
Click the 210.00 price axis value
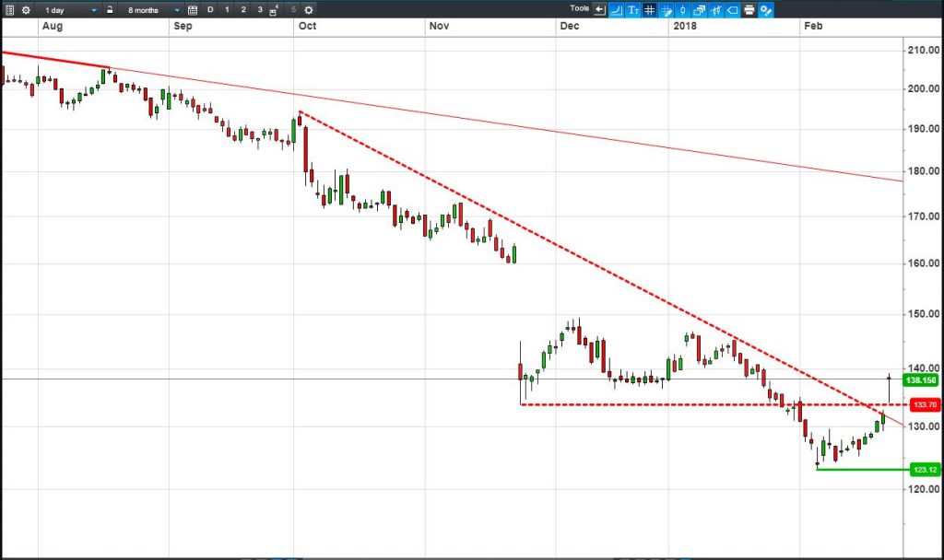click(x=924, y=51)
